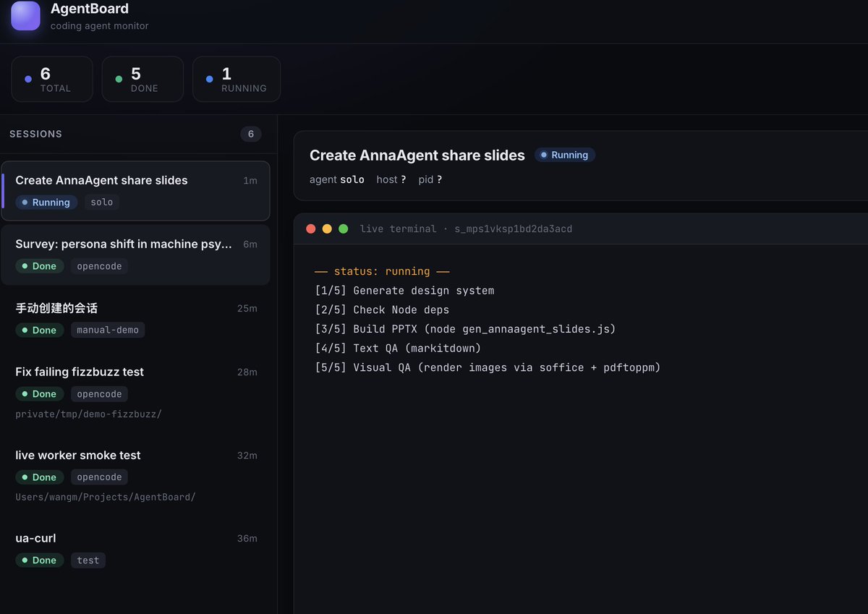Click the SESSIONS header label

coord(35,134)
